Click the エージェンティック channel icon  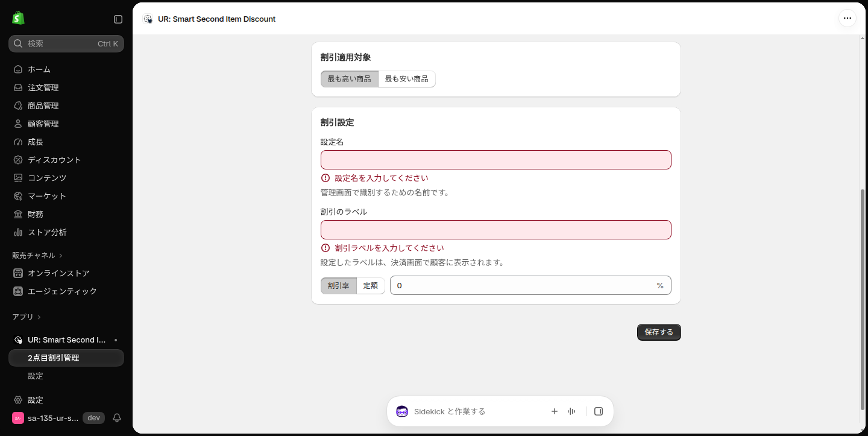point(18,291)
